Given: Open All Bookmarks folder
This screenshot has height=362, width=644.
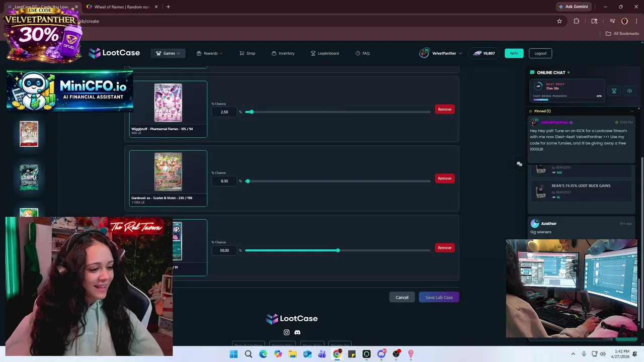Looking at the screenshot, I should [x=622, y=34].
